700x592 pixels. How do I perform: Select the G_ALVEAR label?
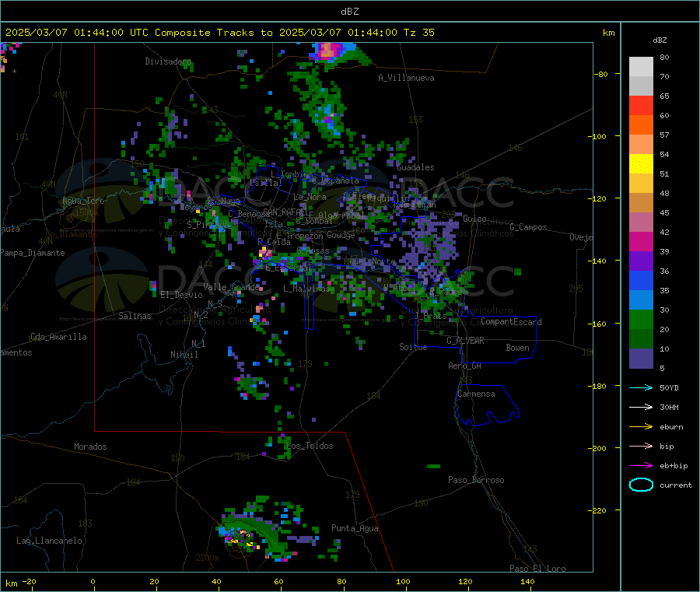tap(465, 341)
